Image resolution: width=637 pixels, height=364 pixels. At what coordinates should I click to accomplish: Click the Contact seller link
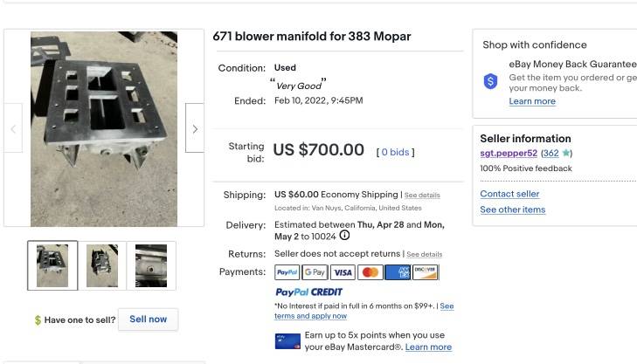click(509, 194)
